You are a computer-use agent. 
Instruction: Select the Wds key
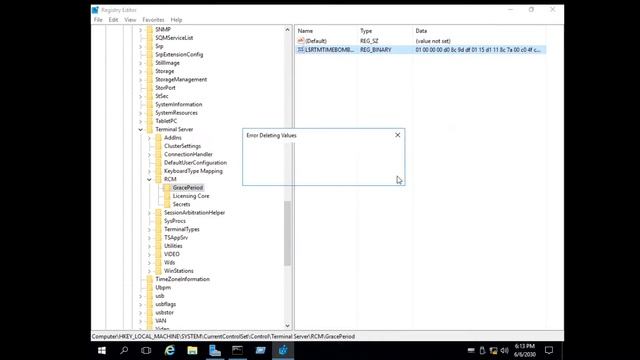point(169,262)
